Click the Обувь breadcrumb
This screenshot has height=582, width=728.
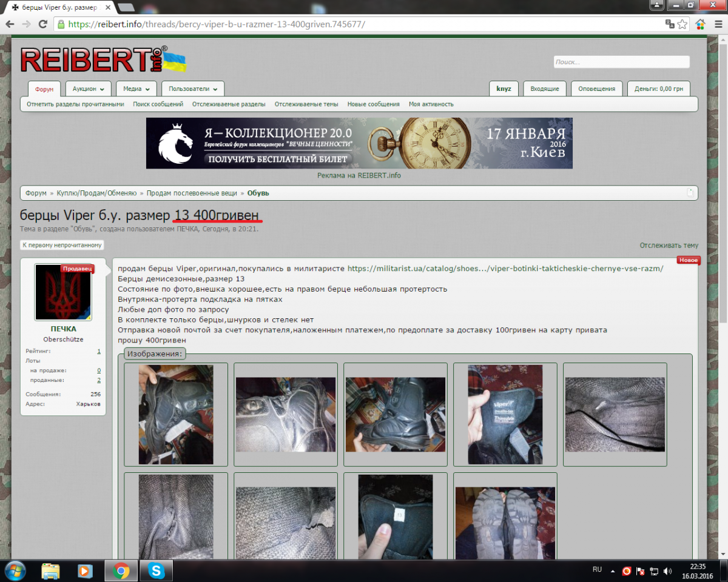(258, 193)
